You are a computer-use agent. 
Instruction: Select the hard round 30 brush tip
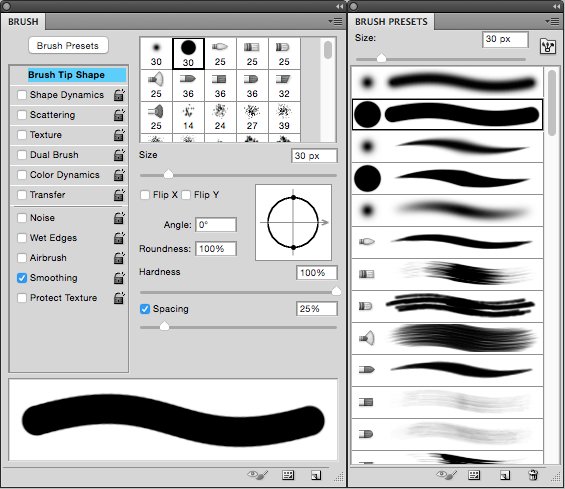coord(188,54)
